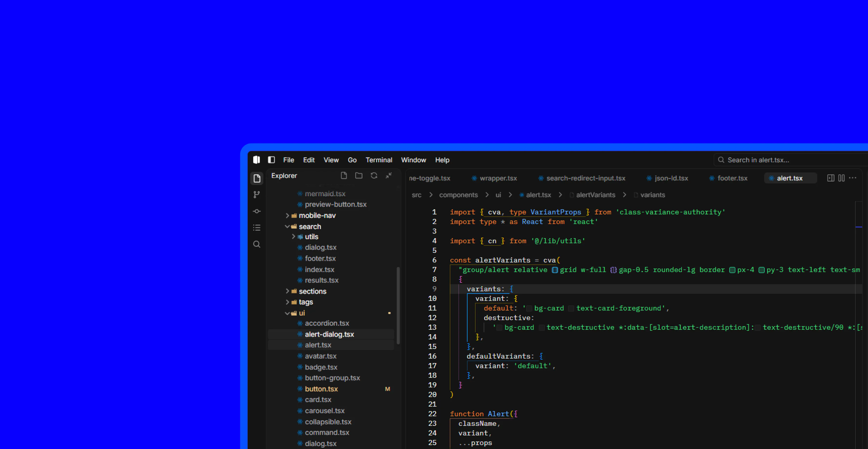
Task: Split the editor into columns
Action: 841,178
